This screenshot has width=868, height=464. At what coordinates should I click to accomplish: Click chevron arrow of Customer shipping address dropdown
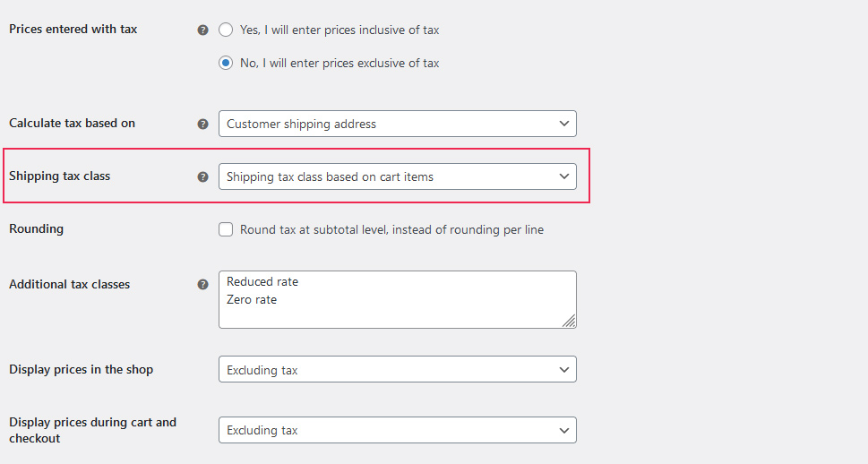pos(564,124)
